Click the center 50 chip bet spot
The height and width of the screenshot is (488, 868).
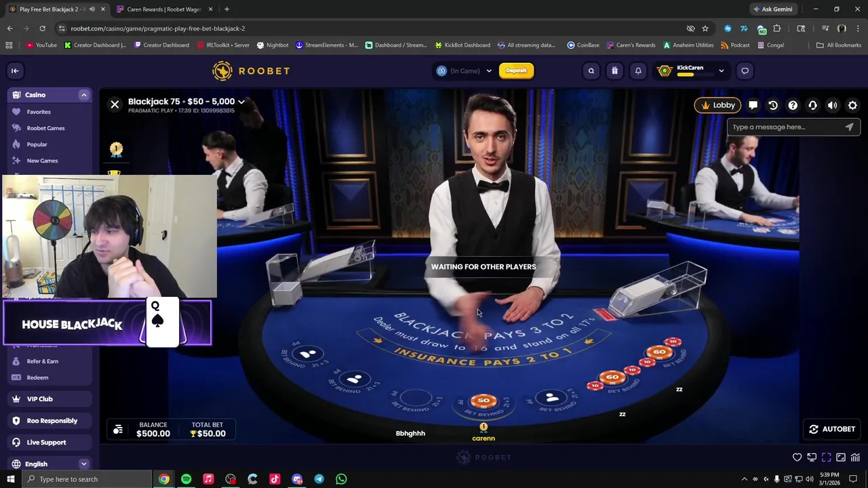[x=484, y=401]
